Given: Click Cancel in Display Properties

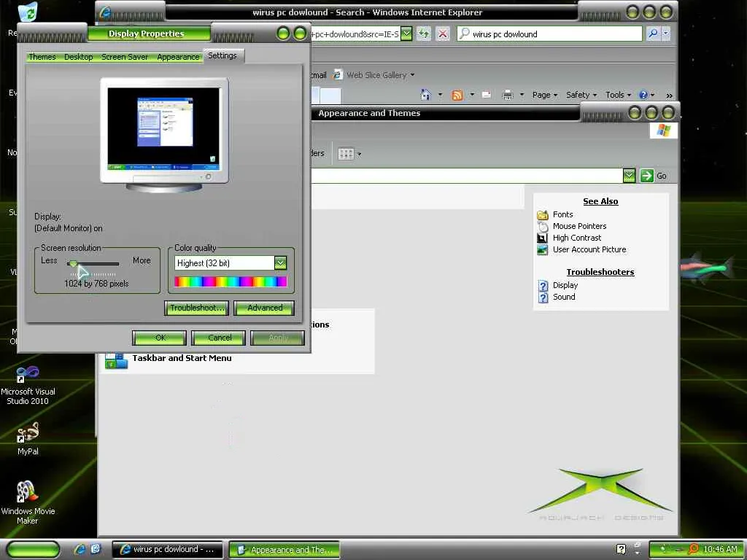Looking at the screenshot, I should [219, 338].
